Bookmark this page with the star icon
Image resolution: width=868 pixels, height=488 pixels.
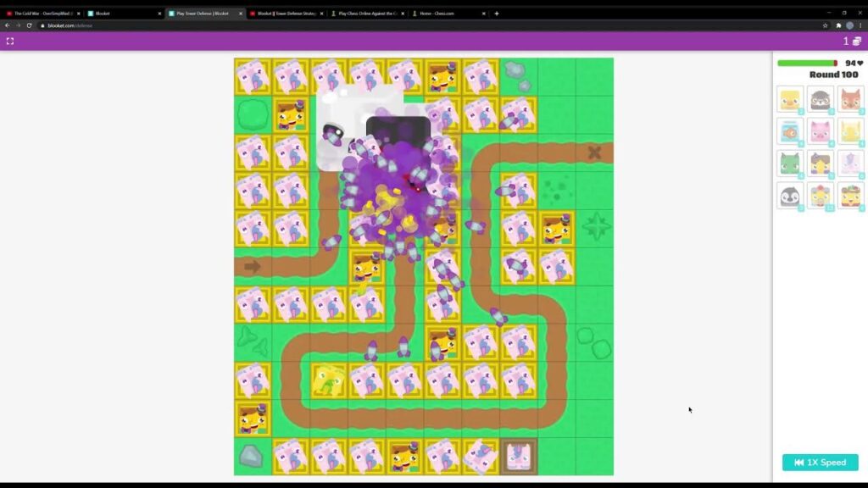(825, 25)
